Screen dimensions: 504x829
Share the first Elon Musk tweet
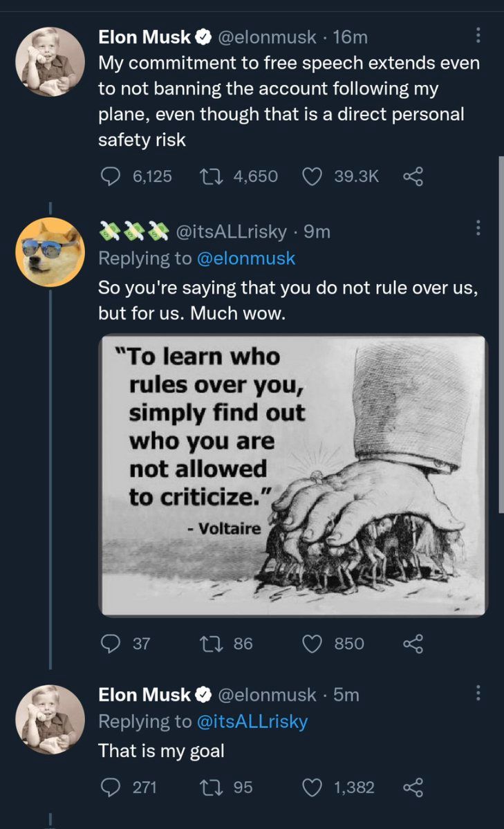[413, 176]
